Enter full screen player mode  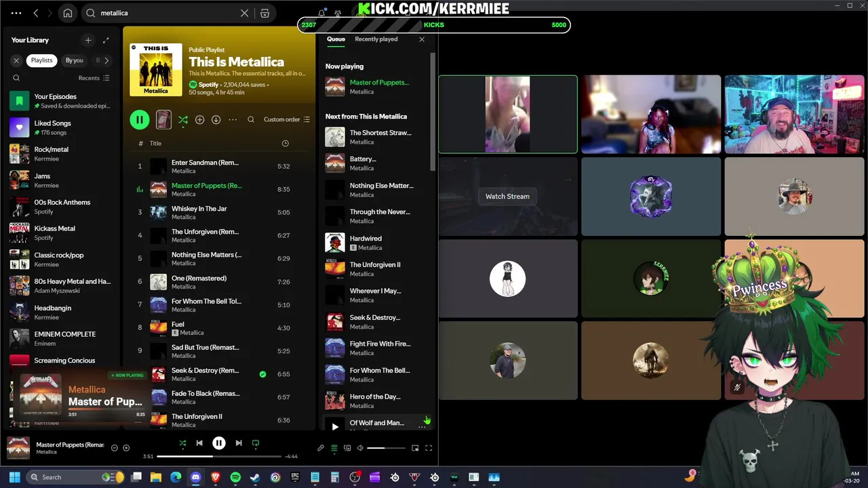429,448
